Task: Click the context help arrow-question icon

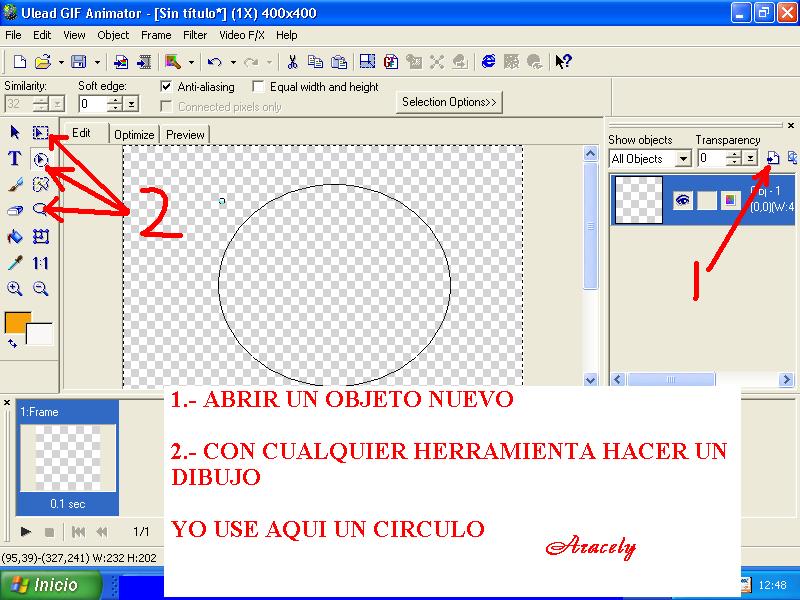Action: point(563,62)
